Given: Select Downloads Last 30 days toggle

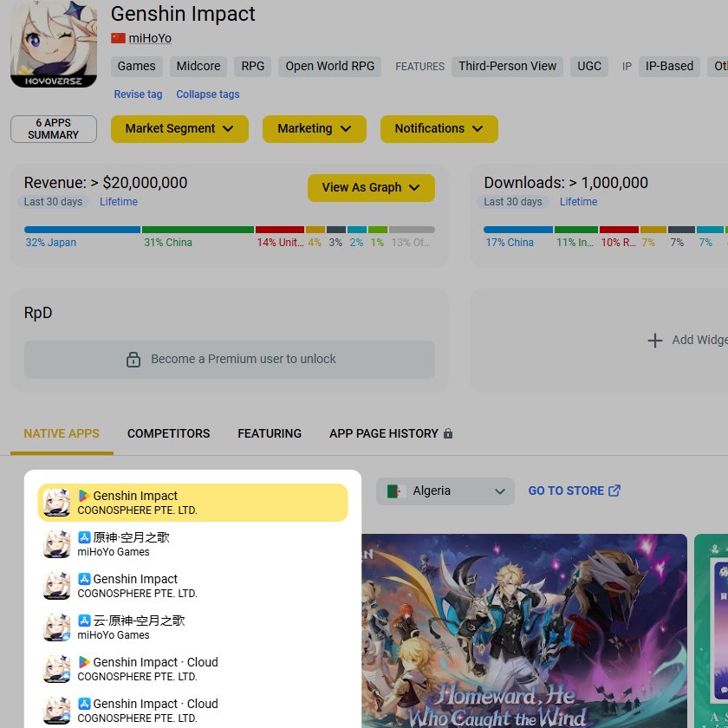Looking at the screenshot, I should pyautogui.click(x=512, y=202).
